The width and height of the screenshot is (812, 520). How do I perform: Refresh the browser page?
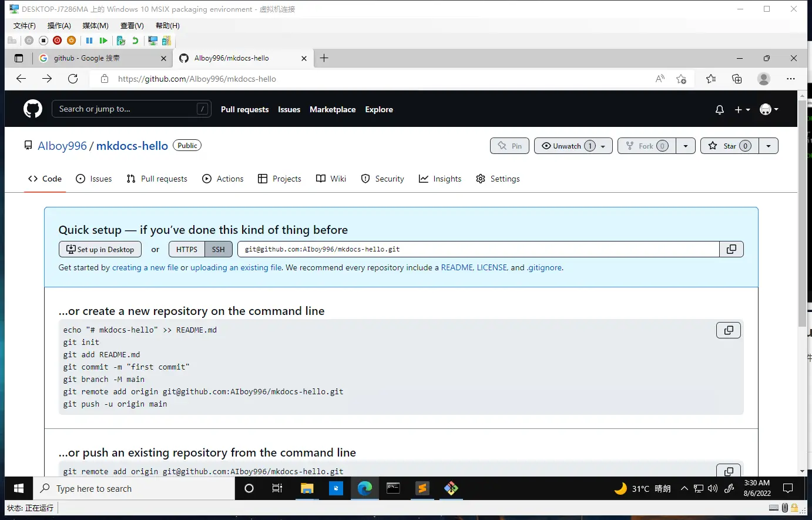(x=73, y=79)
